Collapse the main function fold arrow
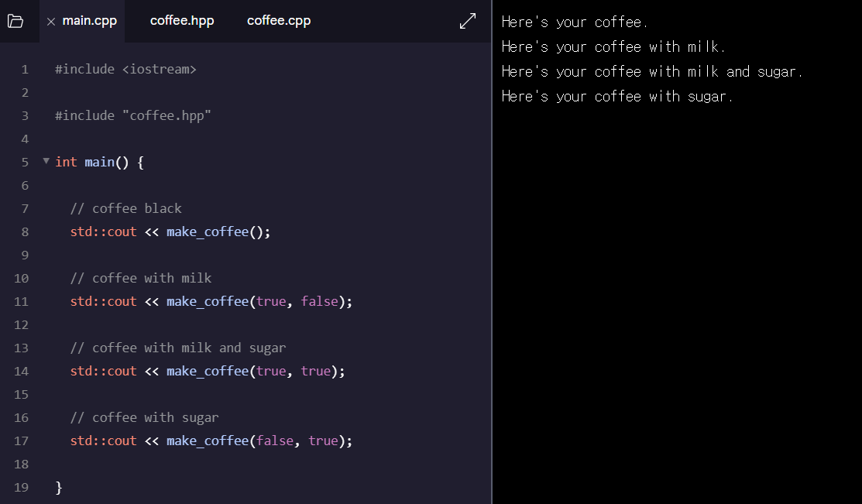 (46, 161)
